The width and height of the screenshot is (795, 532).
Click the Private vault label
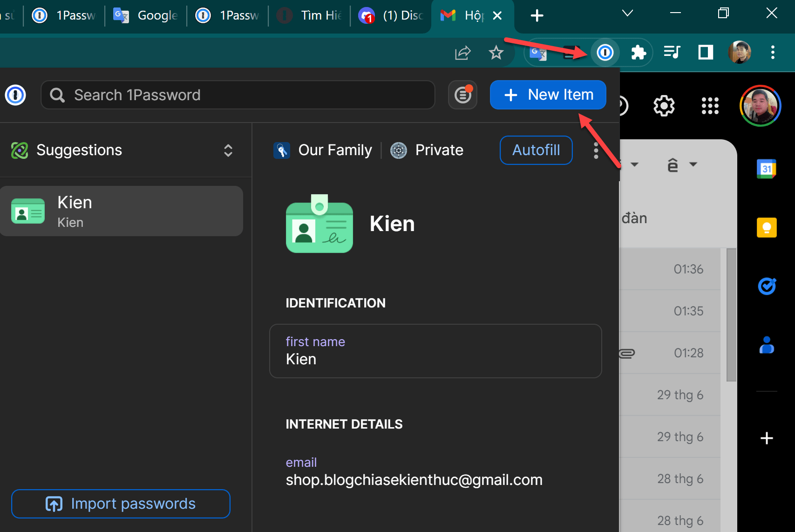click(x=427, y=150)
